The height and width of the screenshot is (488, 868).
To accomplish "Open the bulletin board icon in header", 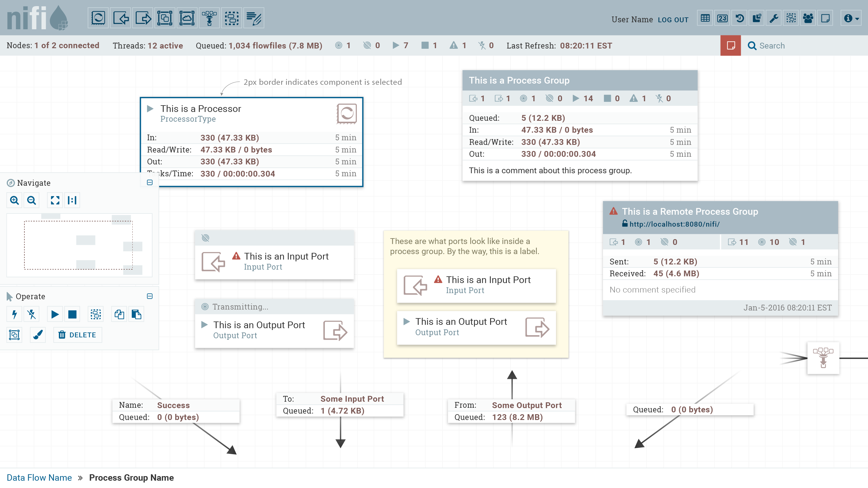I will 825,18.
